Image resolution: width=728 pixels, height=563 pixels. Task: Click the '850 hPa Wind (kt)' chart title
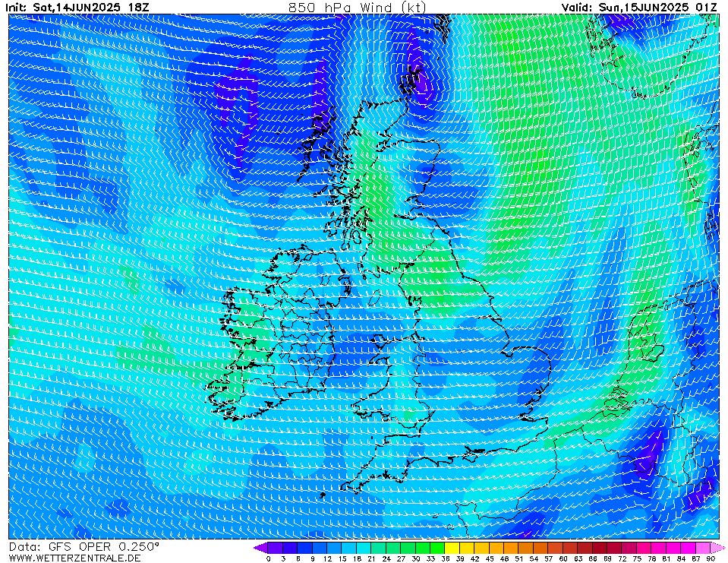[x=357, y=7]
